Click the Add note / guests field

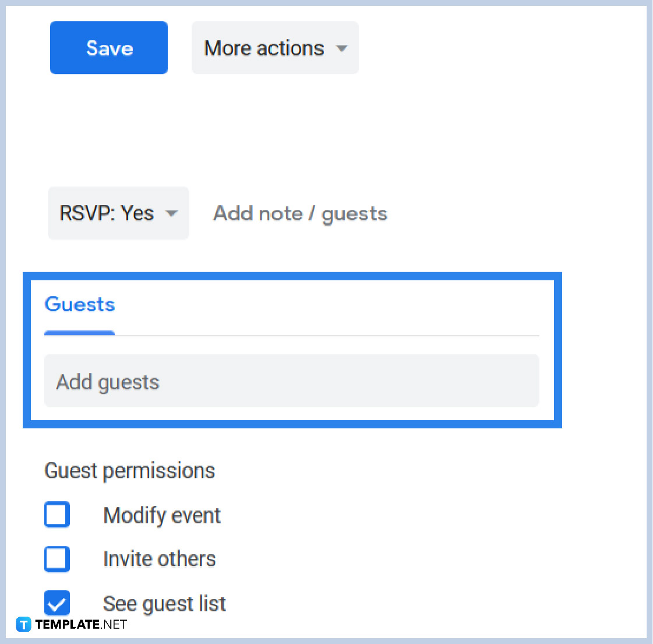tap(300, 213)
